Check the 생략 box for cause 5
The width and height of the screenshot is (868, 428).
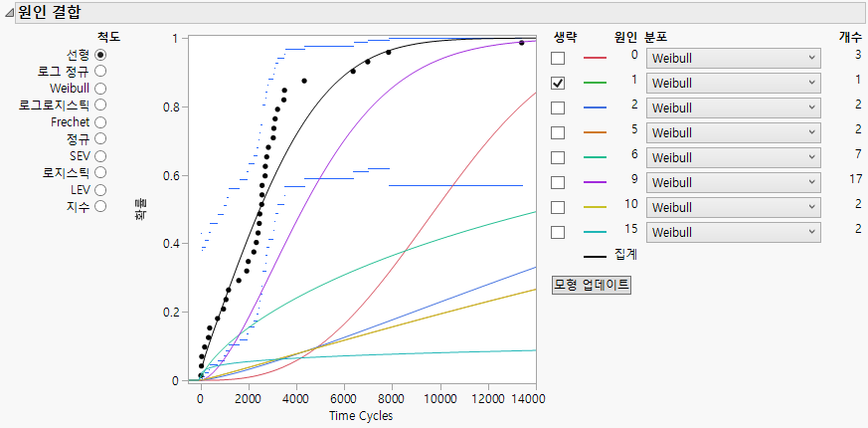coord(558,132)
